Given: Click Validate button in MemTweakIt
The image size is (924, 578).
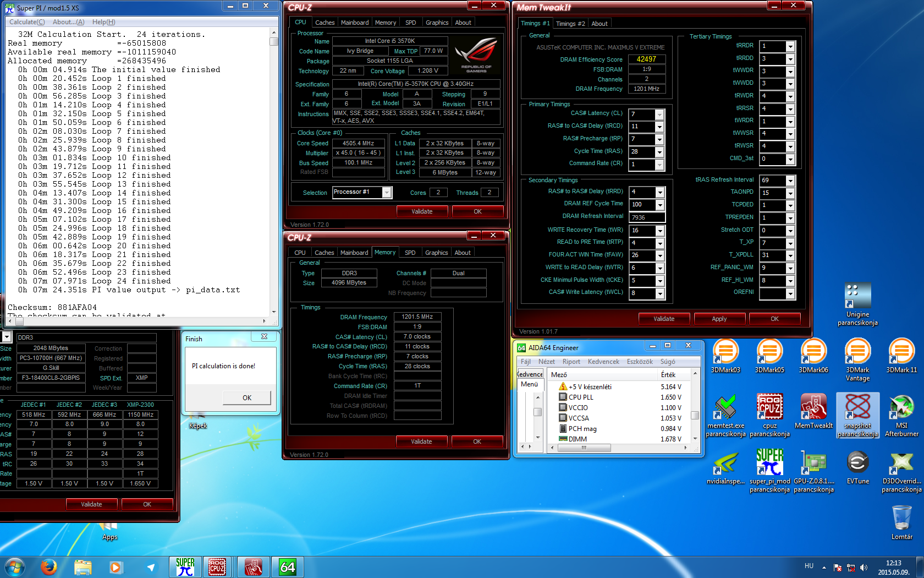Looking at the screenshot, I should (664, 319).
